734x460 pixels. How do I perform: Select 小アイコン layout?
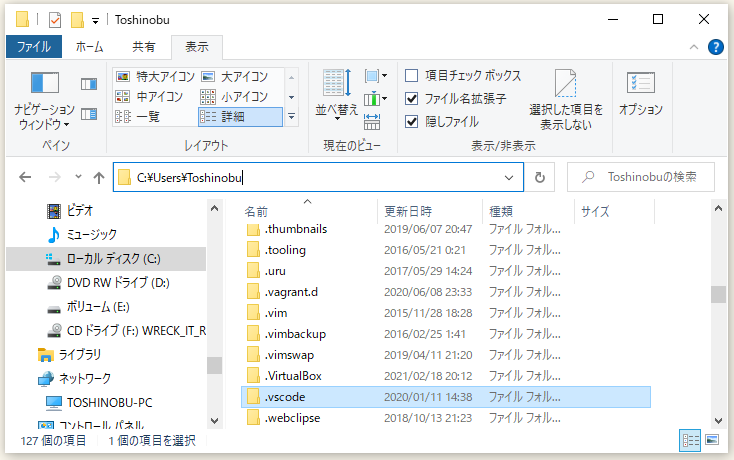point(235,96)
